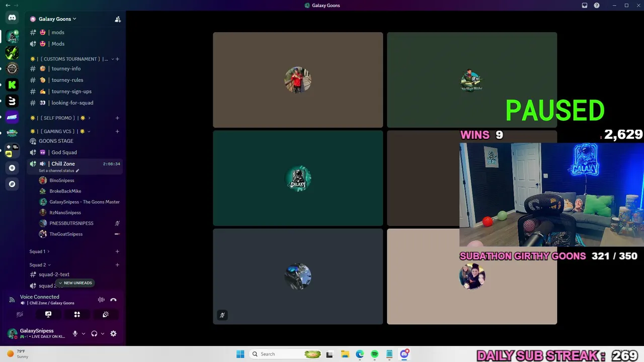The image size is (644, 362).
Task: Open the soundboard button
Action: coord(106,314)
